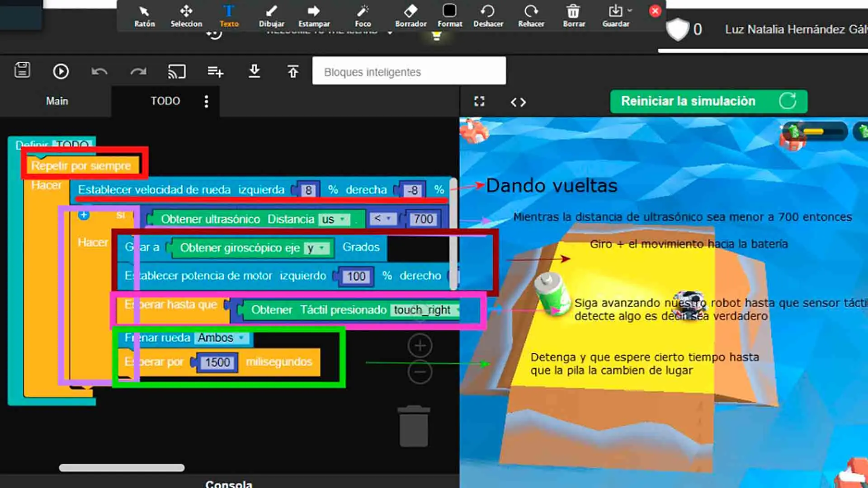
Task: Close the annotation toolbar with red X
Action: 655,11
